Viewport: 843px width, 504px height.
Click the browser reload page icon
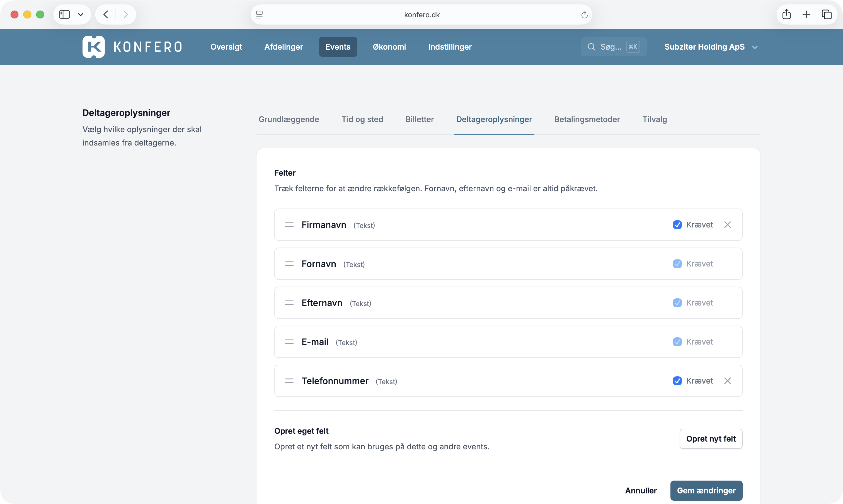[x=584, y=14]
